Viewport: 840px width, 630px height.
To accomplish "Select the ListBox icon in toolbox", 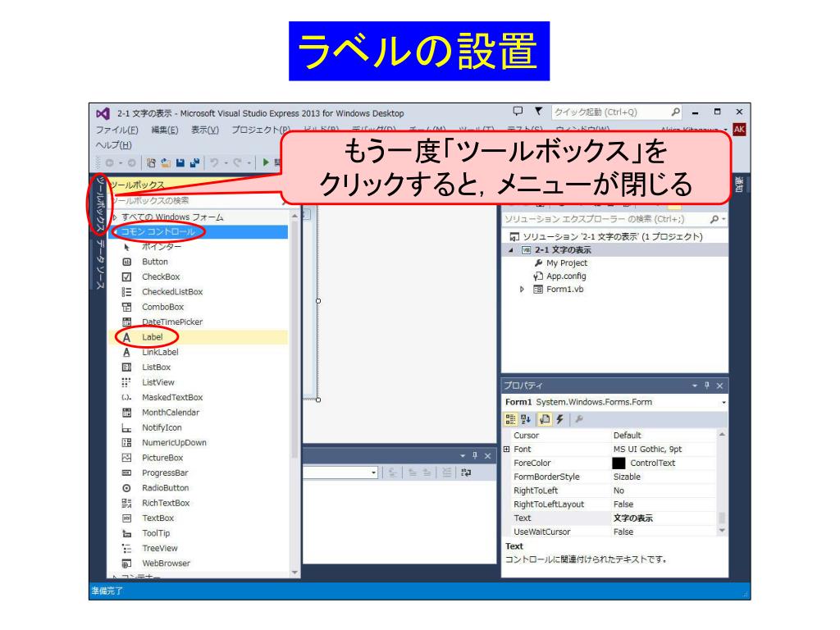I will tap(127, 367).
